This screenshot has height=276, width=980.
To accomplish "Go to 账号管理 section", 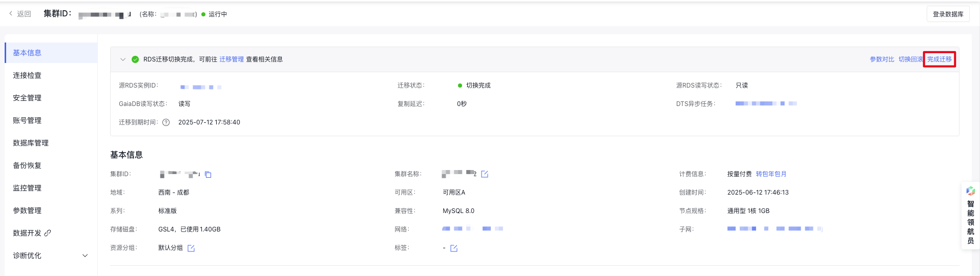I will click(51, 120).
